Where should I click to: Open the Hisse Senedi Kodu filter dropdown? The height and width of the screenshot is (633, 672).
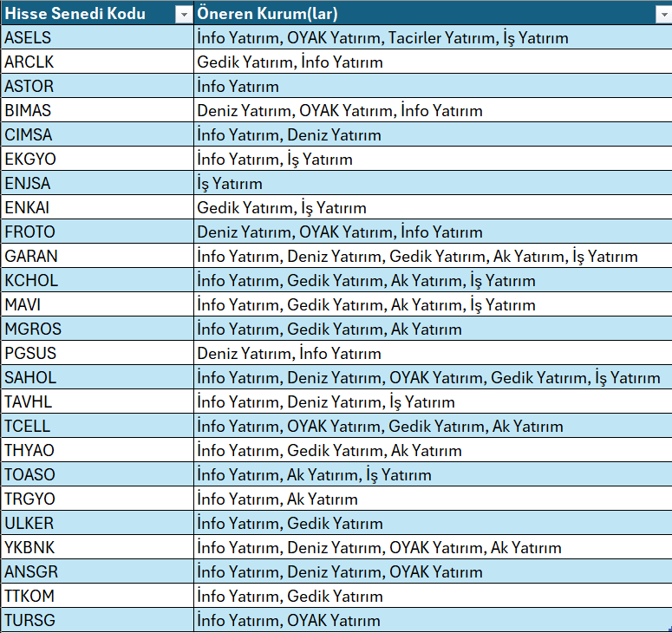(x=184, y=15)
